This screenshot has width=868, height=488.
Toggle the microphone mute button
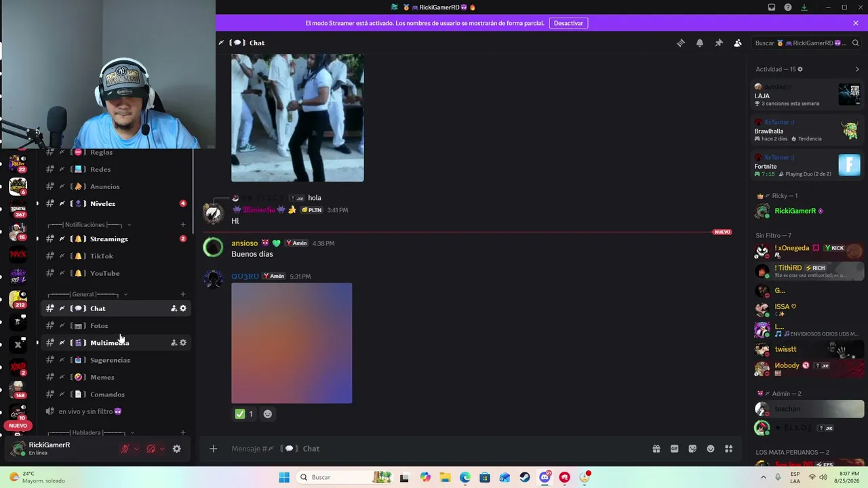(125, 449)
